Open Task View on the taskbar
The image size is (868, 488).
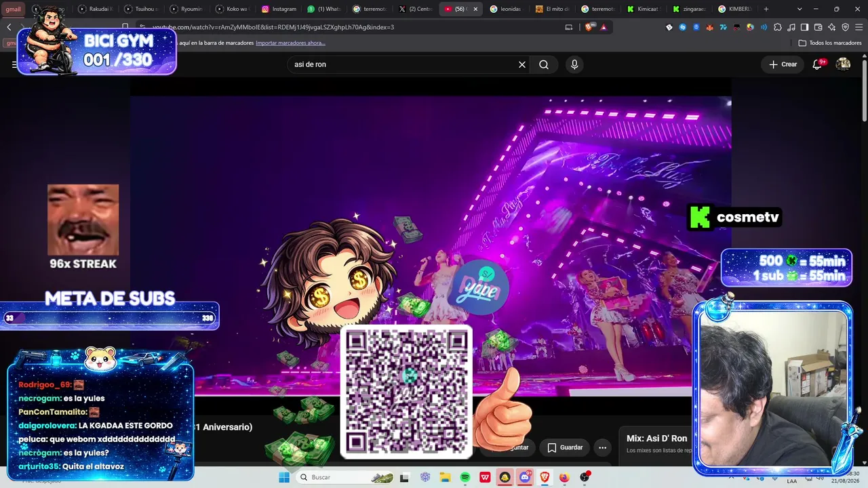(x=404, y=477)
